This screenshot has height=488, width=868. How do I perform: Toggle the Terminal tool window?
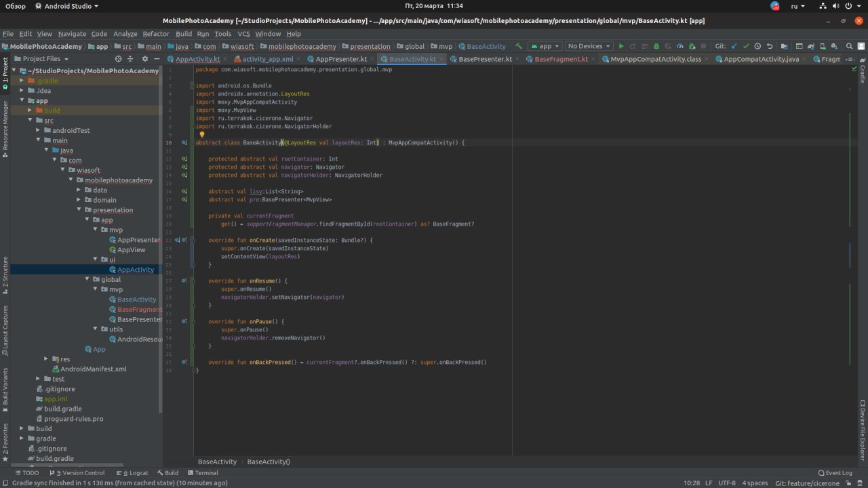202,472
